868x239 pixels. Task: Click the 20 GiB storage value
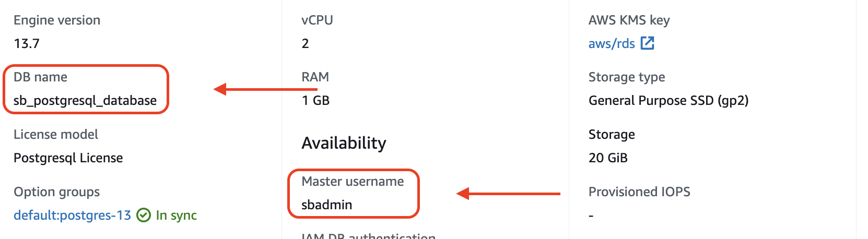pyautogui.click(x=608, y=158)
